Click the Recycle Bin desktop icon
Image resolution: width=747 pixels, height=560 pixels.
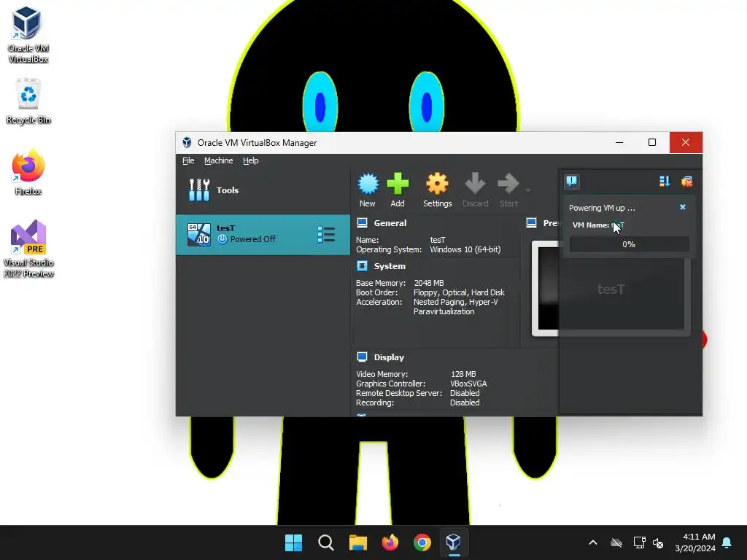click(x=28, y=101)
